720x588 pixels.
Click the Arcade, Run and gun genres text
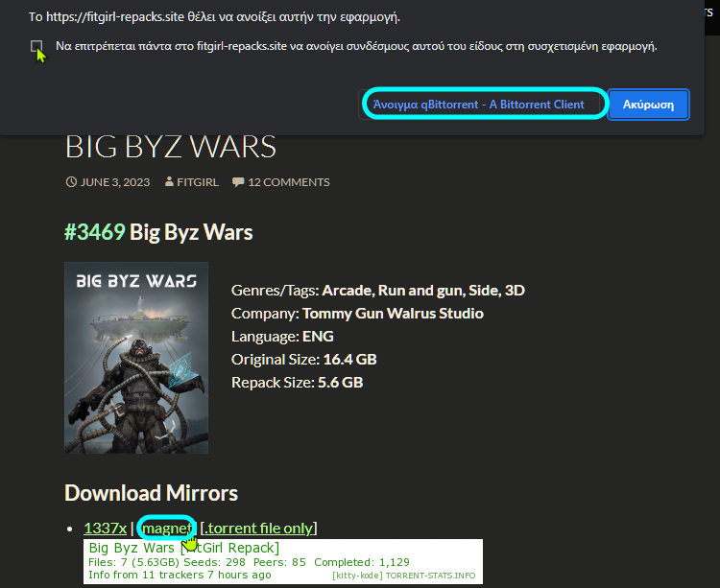pyautogui.click(x=423, y=291)
